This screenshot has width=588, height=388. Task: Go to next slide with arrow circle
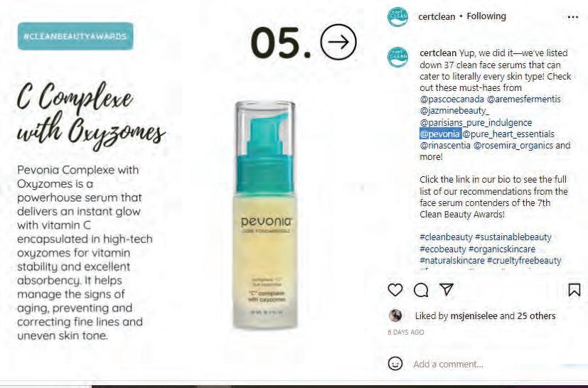[x=338, y=42]
